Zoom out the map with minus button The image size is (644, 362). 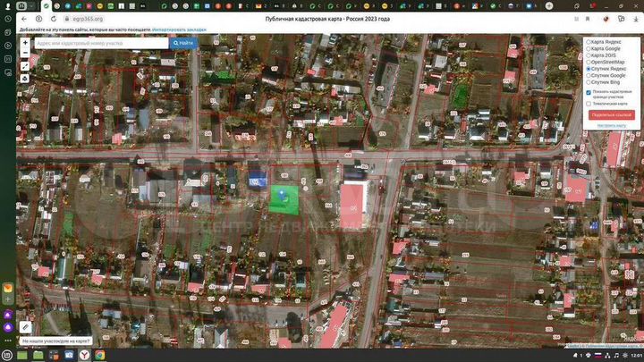tap(25, 53)
